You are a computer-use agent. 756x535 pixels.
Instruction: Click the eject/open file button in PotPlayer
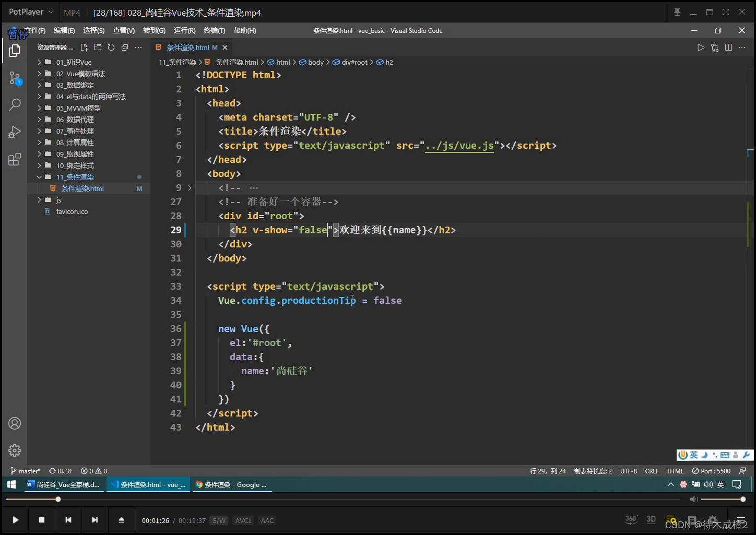[x=122, y=520]
